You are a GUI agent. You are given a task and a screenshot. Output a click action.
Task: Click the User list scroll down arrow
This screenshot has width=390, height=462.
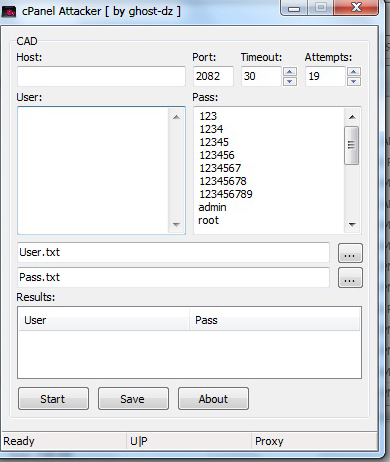tap(177, 225)
